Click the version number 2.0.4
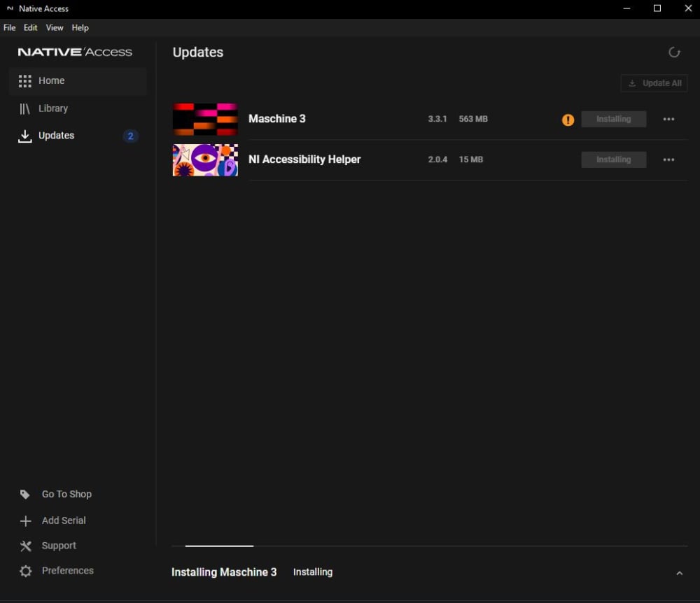The image size is (700, 603). pos(437,159)
